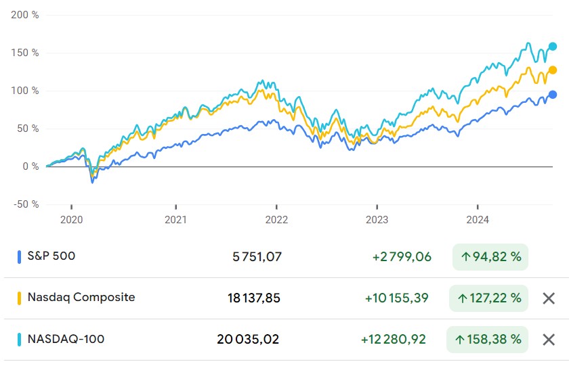Image resolution: width=588 pixels, height=366 pixels.
Task: Click the 200 % label on the vertical axis
Action: [x=26, y=15]
